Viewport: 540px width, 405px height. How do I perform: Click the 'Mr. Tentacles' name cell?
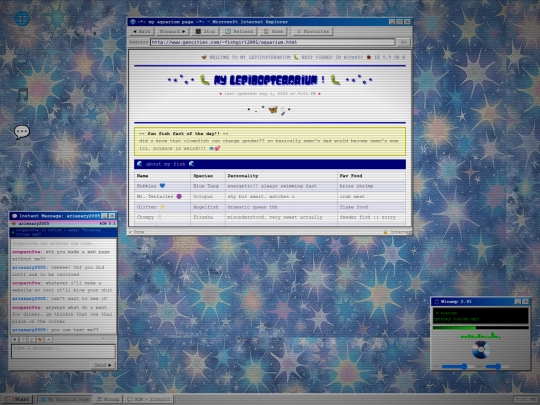tap(162, 196)
